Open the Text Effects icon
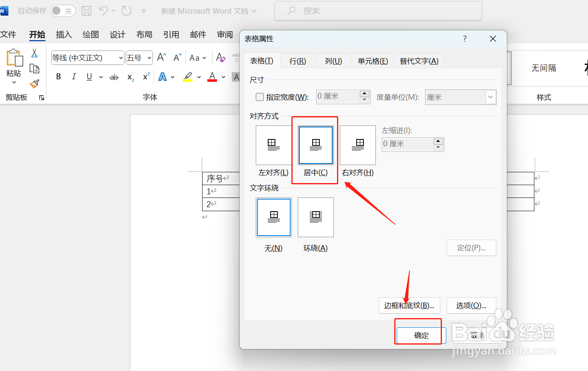Image resolution: width=588 pixels, height=371 pixels. 162,77
